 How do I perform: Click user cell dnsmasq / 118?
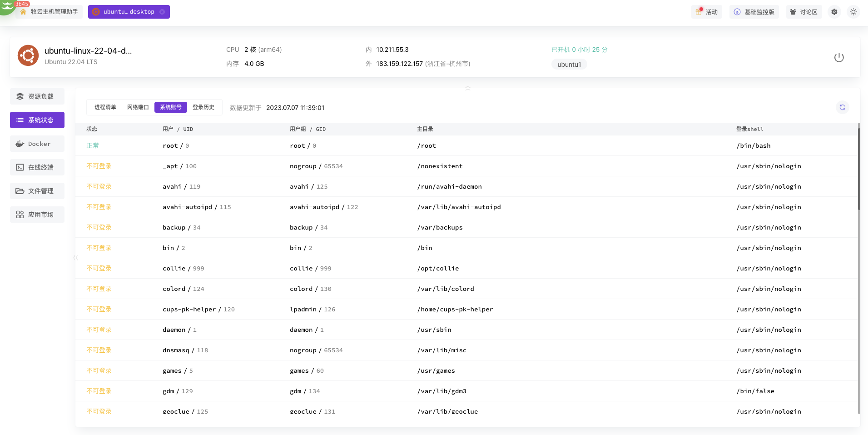click(185, 350)
